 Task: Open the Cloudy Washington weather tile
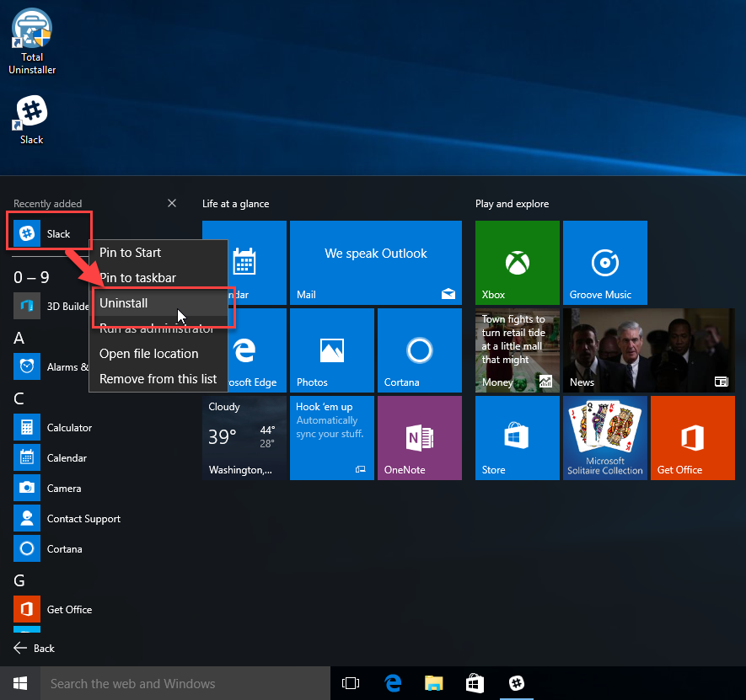tap(244, 438)
